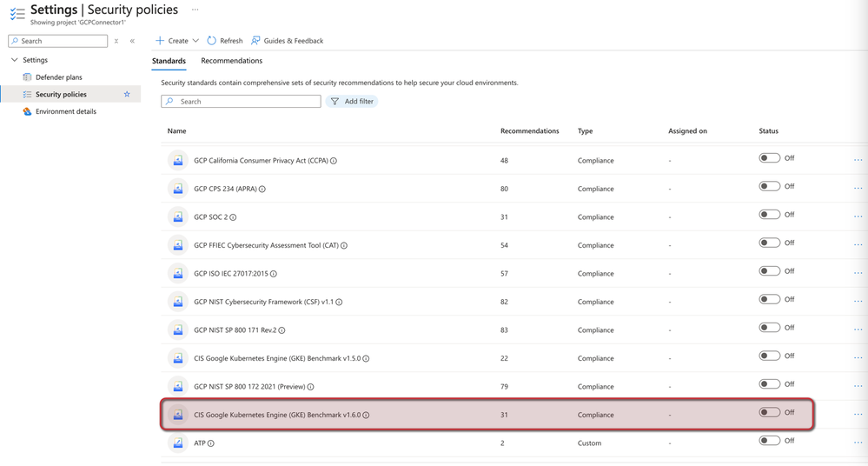Open more options for CIS GKE v1.6.0 row
Image resolution: width=868 pixels, height=466 pixels.
[858, 415]
